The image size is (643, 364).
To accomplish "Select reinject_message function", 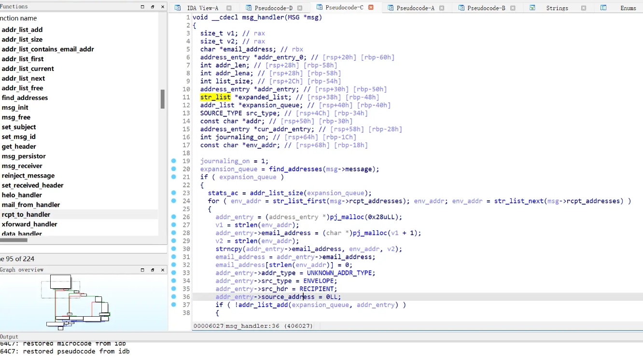I will pyautogui.click(x=28, y=176).
